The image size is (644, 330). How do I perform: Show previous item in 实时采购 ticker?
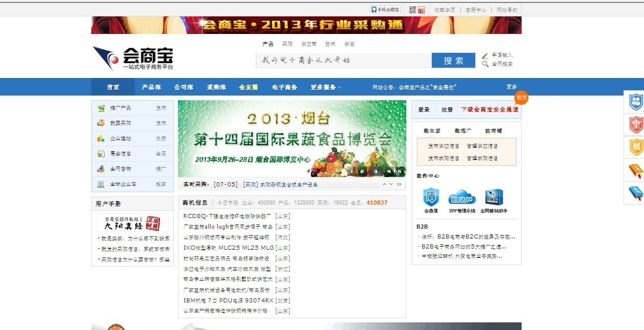point(385,184)
